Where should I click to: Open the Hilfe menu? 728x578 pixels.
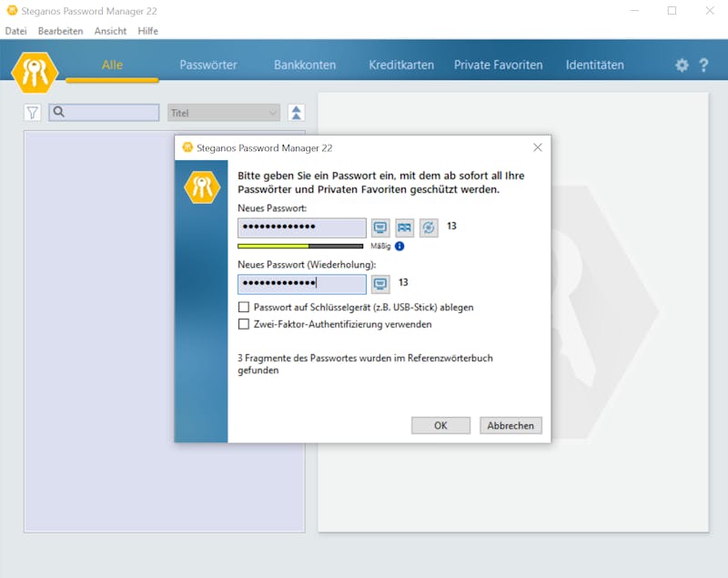(x=147, y=31)
